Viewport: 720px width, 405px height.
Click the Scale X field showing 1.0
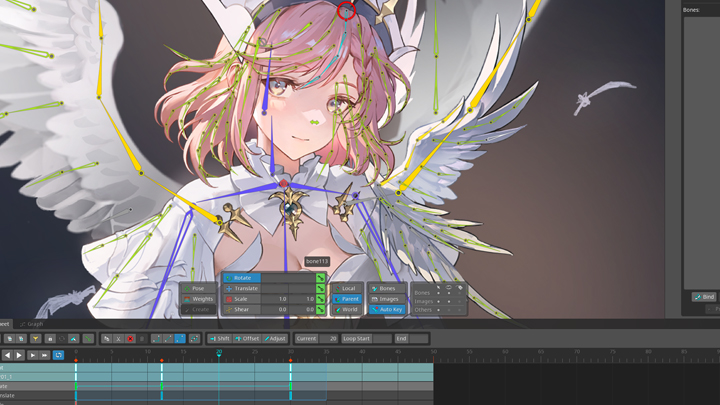(275, 299)
